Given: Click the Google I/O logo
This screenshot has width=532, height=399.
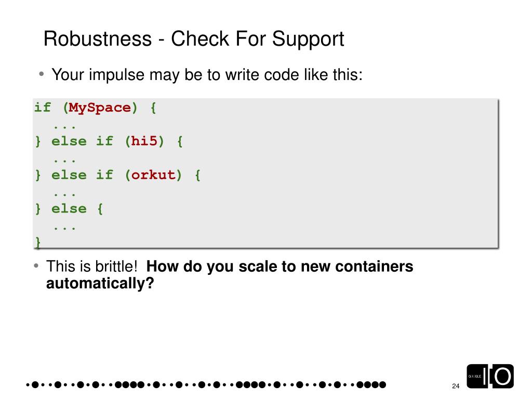Looking at the screenshot, I should (x=490, y=376).
